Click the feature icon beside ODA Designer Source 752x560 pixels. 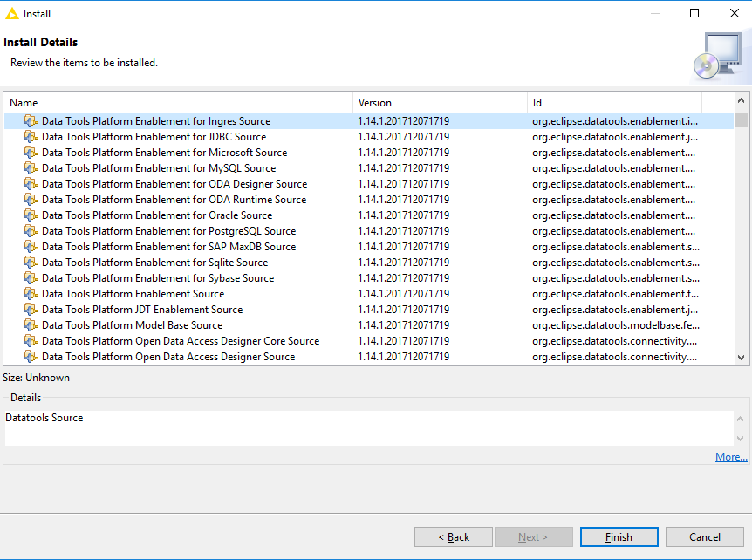(x=31, y=184)
